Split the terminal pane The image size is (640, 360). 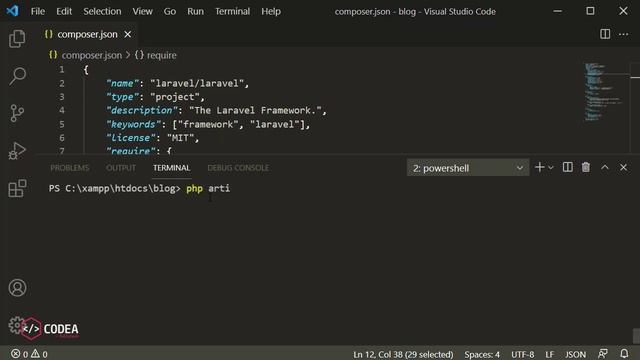(567, 167)
